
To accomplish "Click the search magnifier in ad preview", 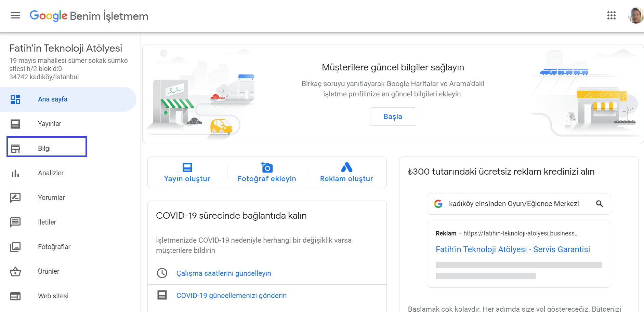I will pyautogui.click(x=599, y=204).
